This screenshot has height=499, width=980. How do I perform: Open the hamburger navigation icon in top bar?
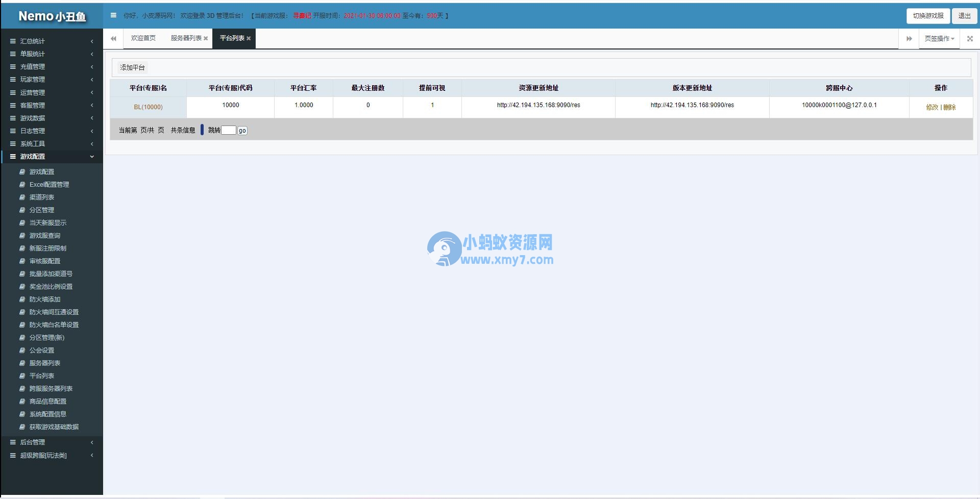113,16
